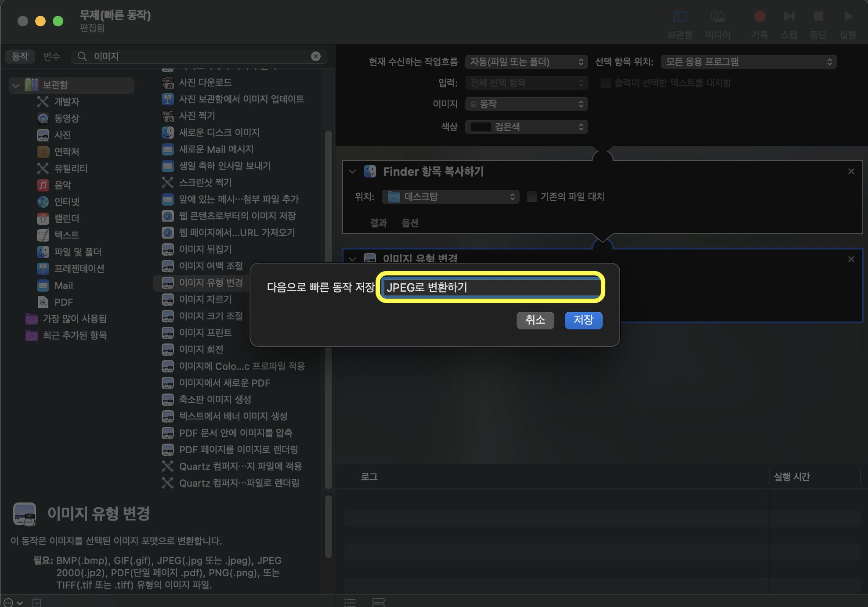The image size is (868, 607).
Task: Click the 미디어 media toolbar icon
Action: [x=718, y=17]
